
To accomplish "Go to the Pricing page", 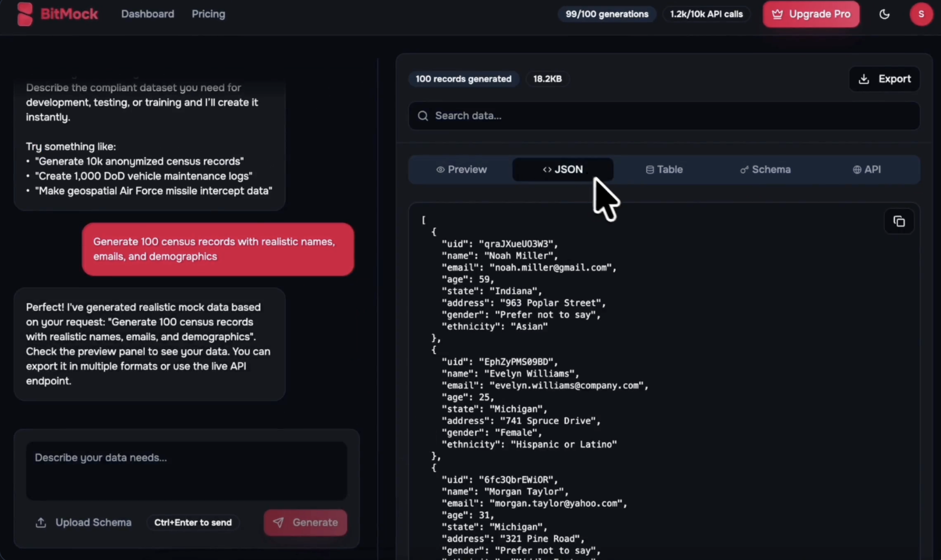I will click(208, 14).
